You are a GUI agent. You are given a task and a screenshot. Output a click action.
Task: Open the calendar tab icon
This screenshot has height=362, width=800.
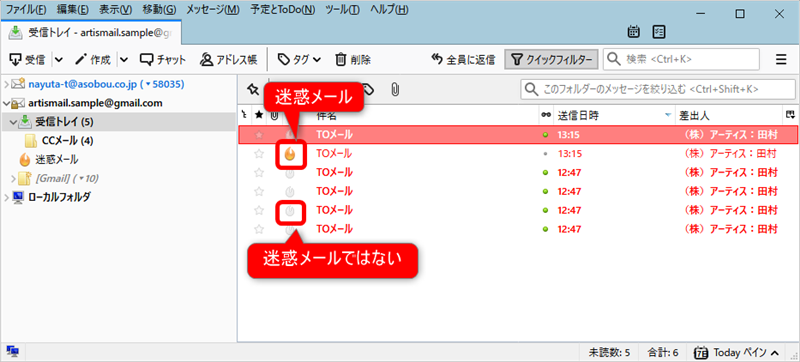pos(634,32)
